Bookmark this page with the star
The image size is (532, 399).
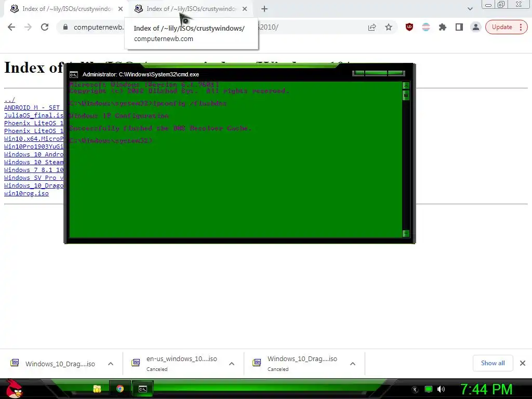click(389, 27)
